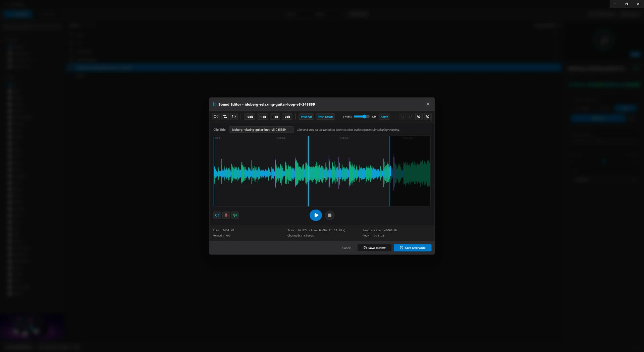
Task: Click the Clip Title input field
Action: [x=261, y=130]
